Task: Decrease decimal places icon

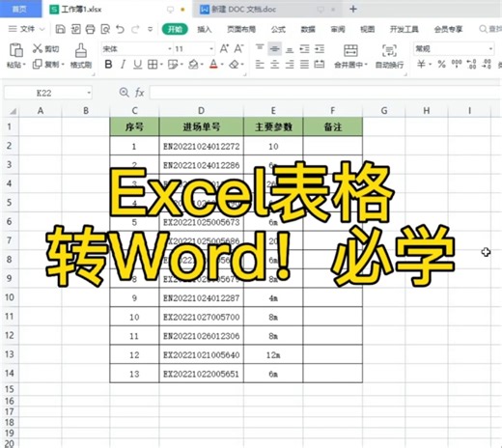Action: click(x=487, y=64)
